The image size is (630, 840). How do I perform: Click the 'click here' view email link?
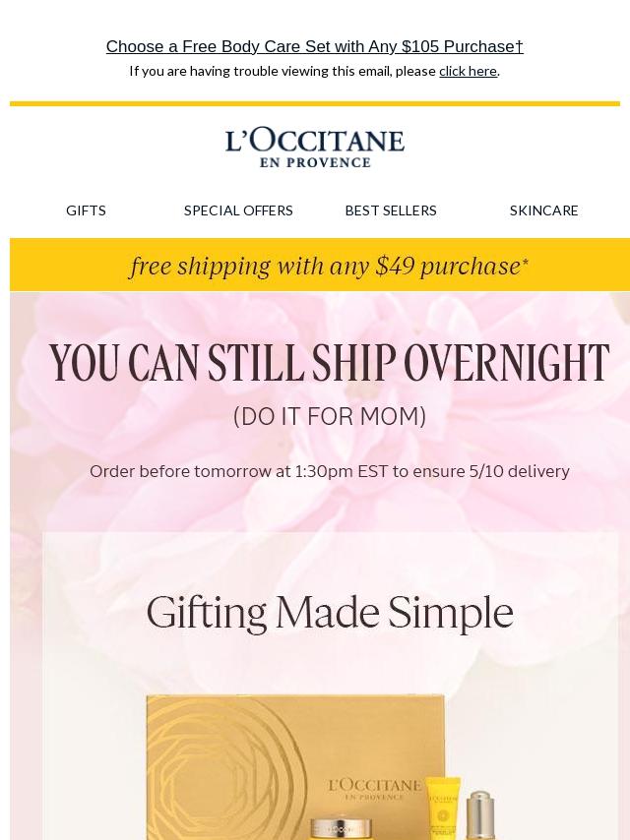point(468,71)
